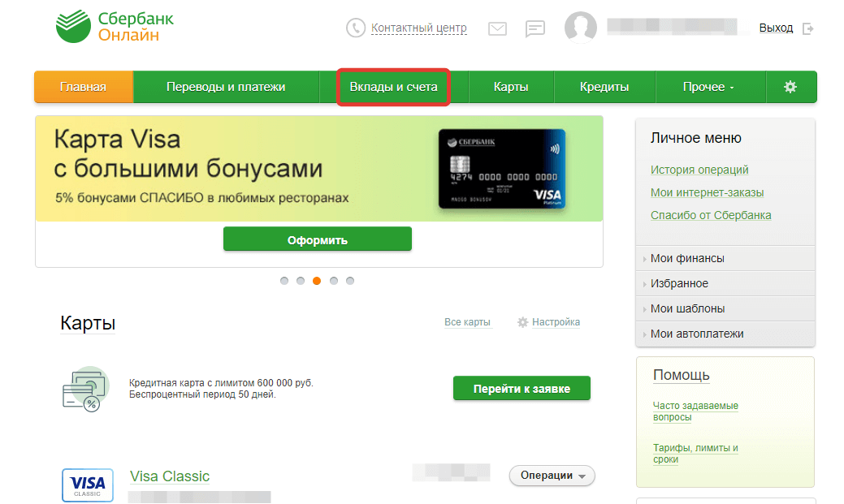This screenshot has height=504, width=844.
Task: Open Тарифы, лимиты и сроки link
Action: coord(695,454)
